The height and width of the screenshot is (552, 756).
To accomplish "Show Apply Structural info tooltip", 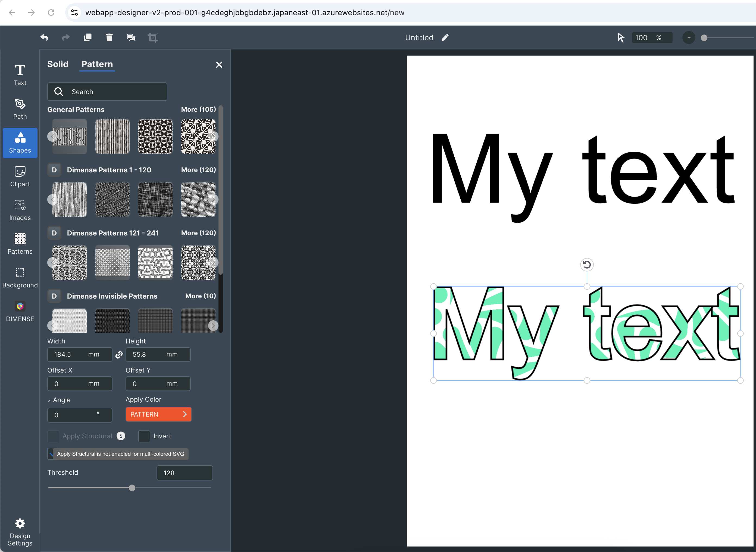I will 121,436.
